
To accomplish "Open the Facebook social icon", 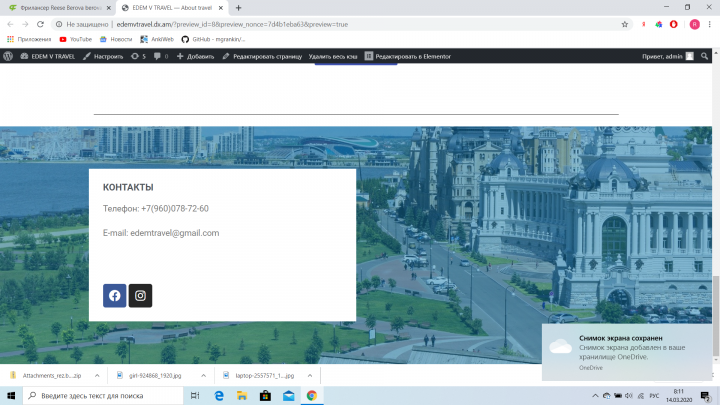I will pyautogui.click(x=114, y=296).
